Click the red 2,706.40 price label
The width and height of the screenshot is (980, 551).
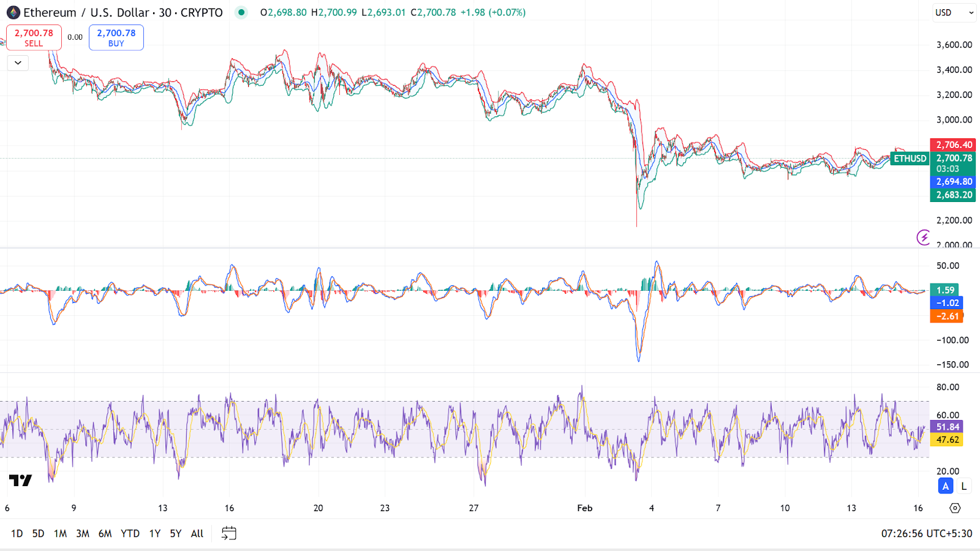click(953, 145)
